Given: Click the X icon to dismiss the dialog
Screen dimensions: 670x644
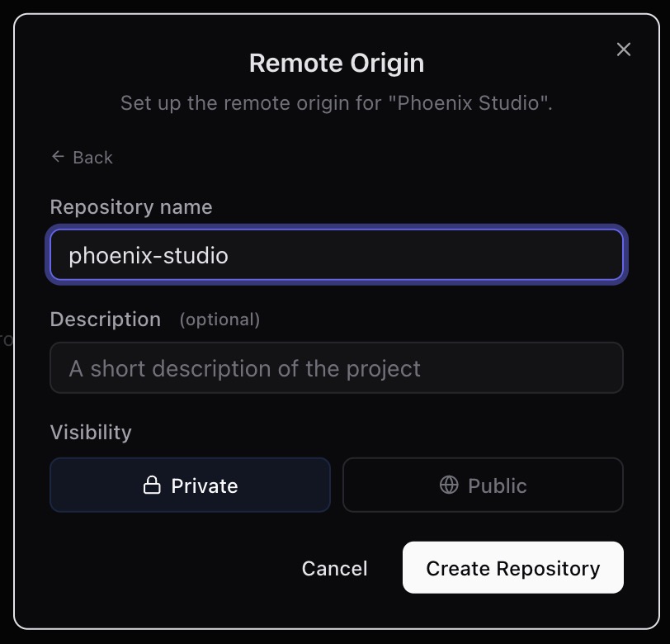Looking at the screenshot, I should tap(623, 49).
